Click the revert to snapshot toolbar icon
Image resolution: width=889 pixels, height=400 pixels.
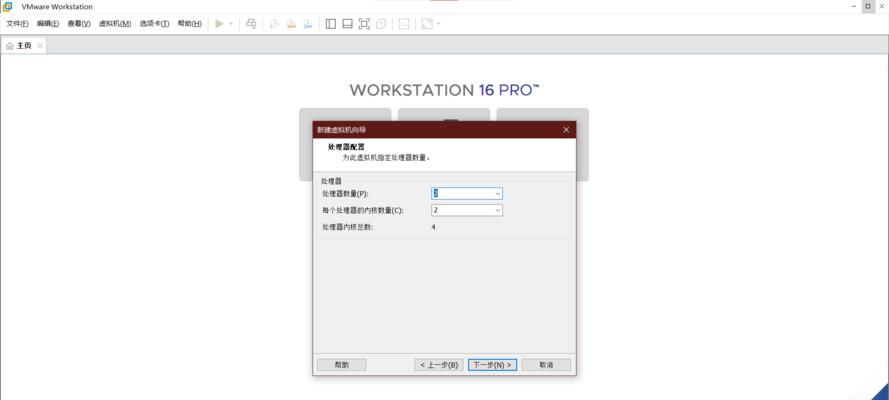(291, 24)
